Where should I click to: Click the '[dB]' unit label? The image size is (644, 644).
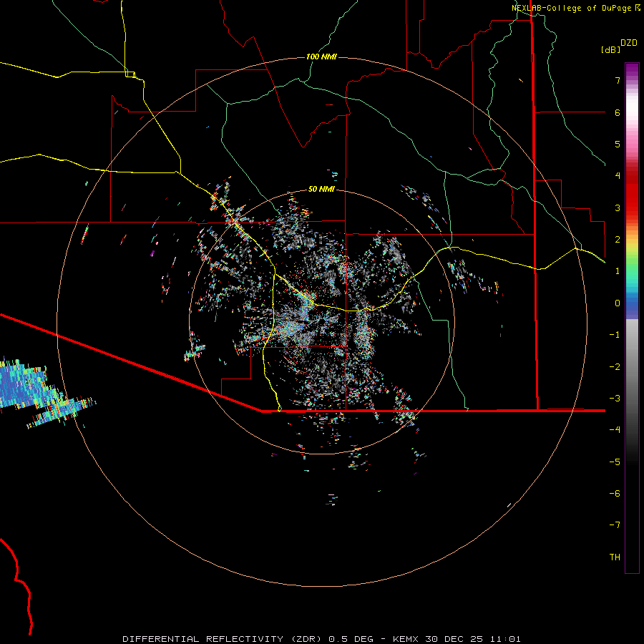point(610,49)
